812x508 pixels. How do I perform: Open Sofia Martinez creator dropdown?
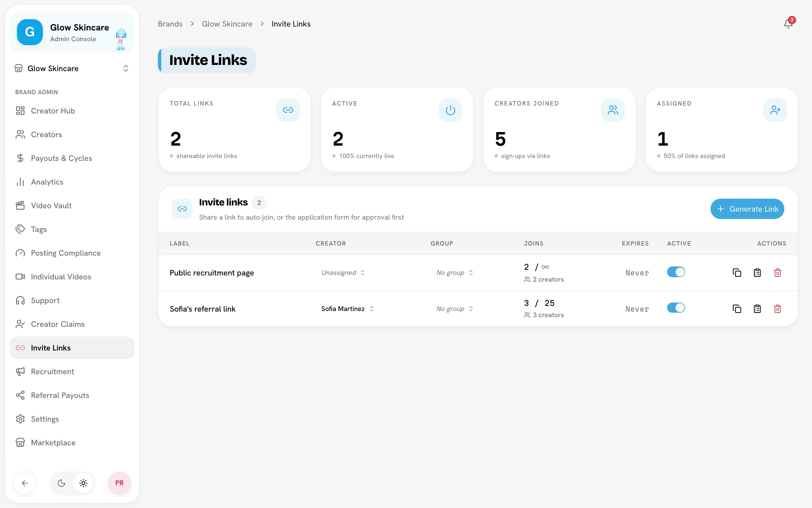click(347, 308)
